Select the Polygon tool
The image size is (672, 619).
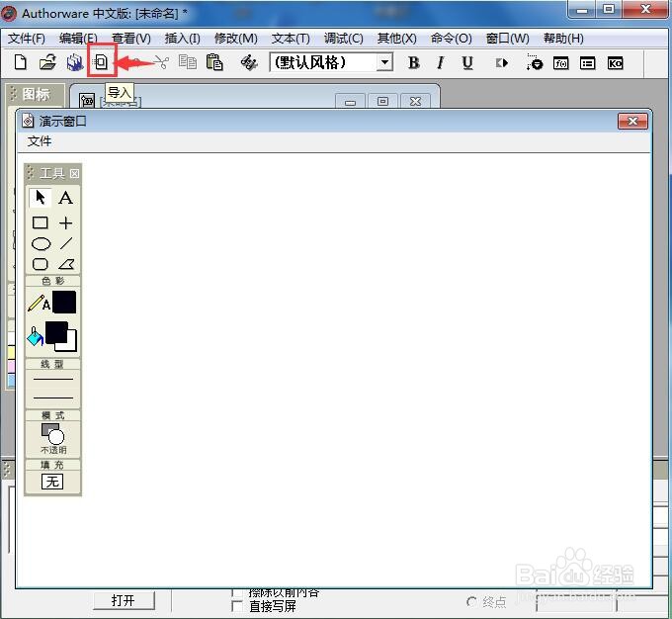coord(66,264)
